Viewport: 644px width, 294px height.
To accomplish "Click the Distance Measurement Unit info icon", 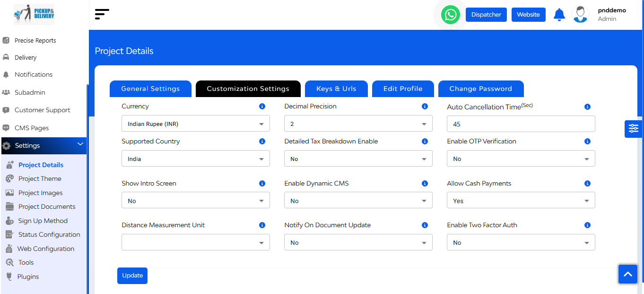I will tap(262, 225).
